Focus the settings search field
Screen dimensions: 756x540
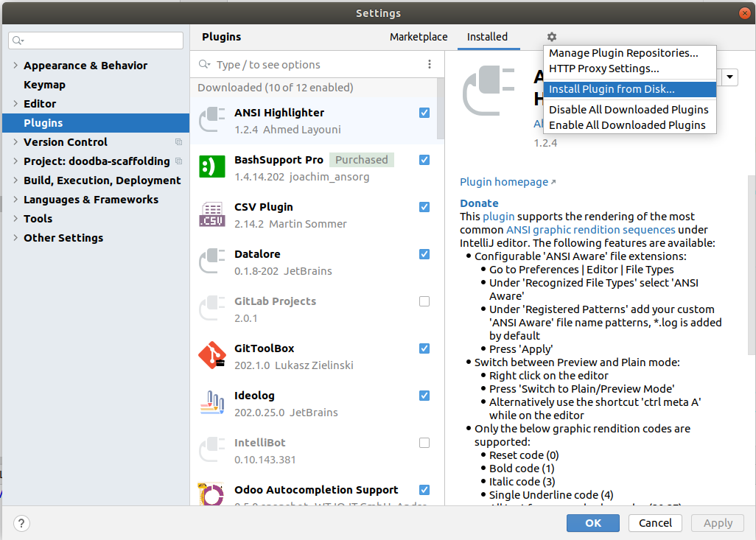[x=96, y=41]
